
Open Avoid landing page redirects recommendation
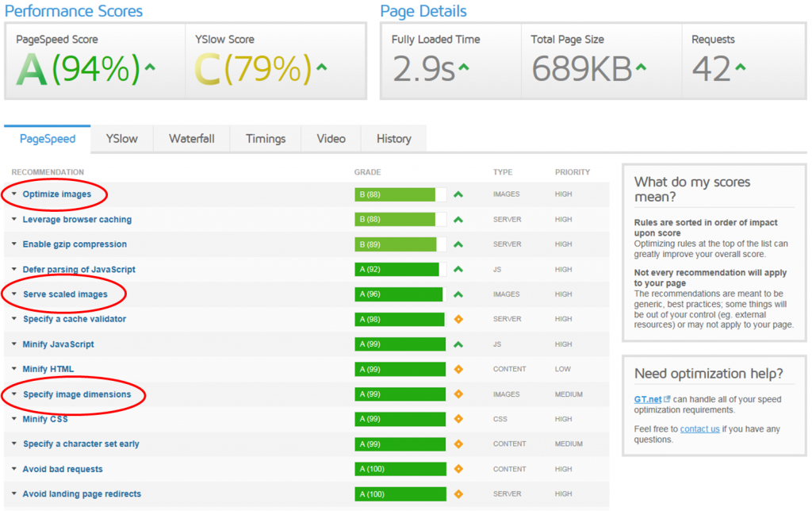point(82,494)
